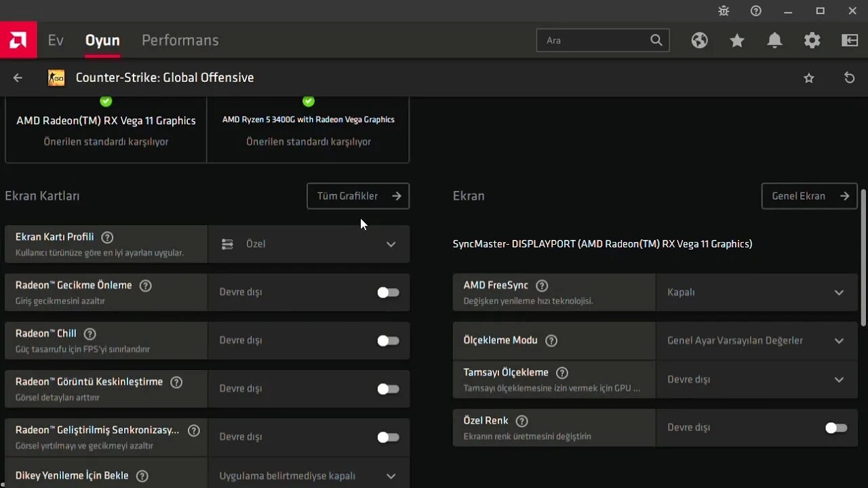Expand Ekran Kartı Profili dropdown
Viewport: 868px width, 488px height.
(309, 244)
